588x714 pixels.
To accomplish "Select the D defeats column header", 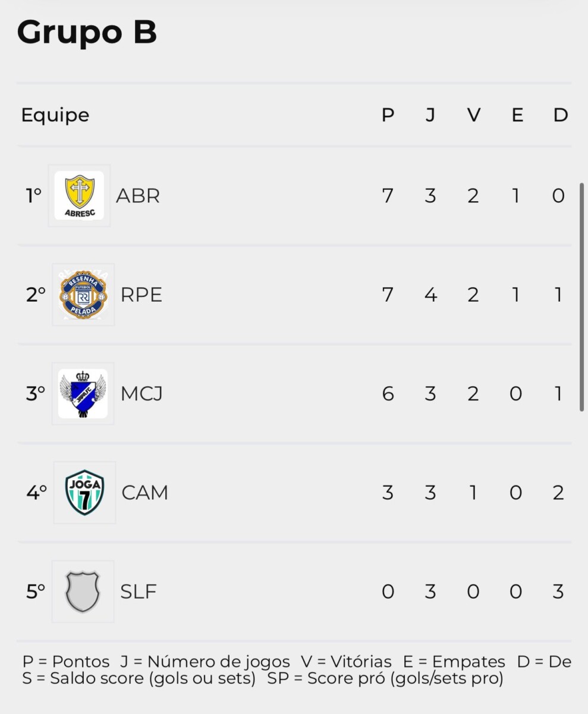I will [x=561, y=115].
